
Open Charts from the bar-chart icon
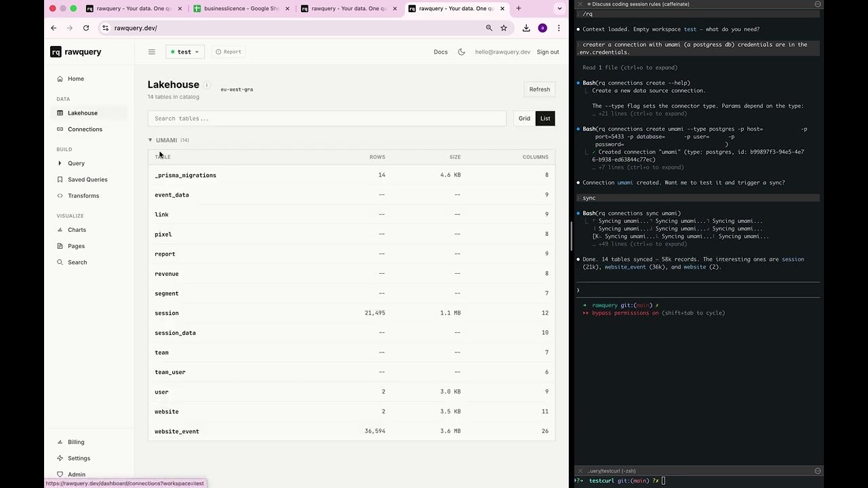[60, 230]
